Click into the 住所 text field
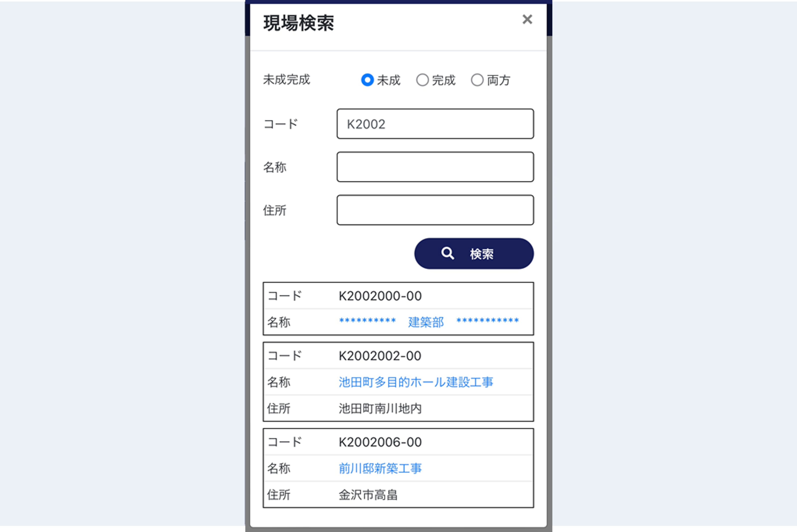Viewport: 797px width, 532px height. click(435, 210)
